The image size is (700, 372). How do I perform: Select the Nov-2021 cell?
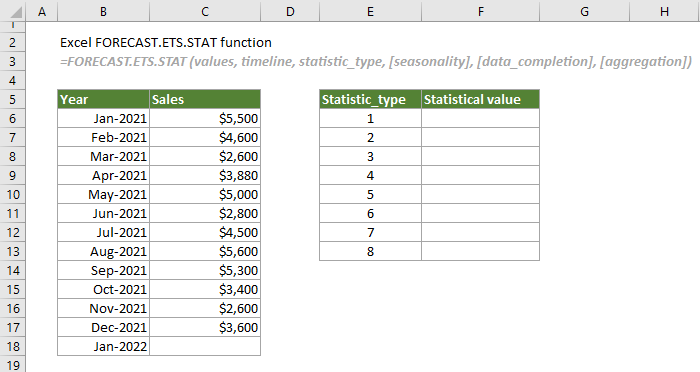point(104,308)
